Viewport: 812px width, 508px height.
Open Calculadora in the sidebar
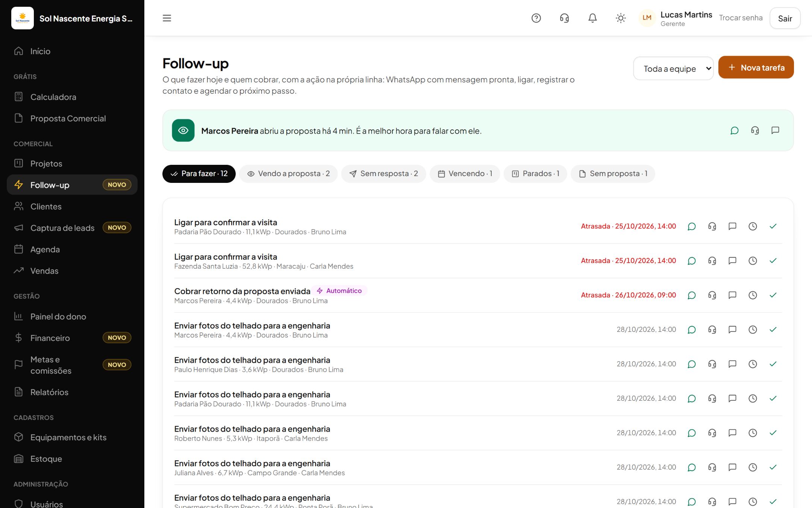(72, 97)
